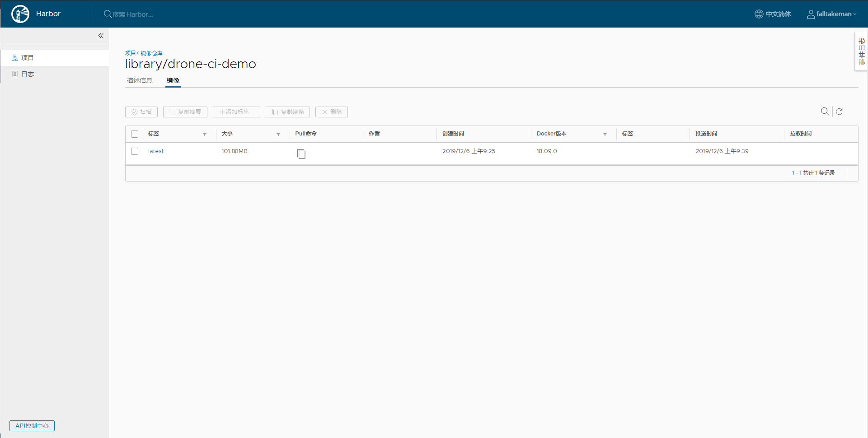Click the Pull命令 column header

pyautogui.click(x=306, y=134)
